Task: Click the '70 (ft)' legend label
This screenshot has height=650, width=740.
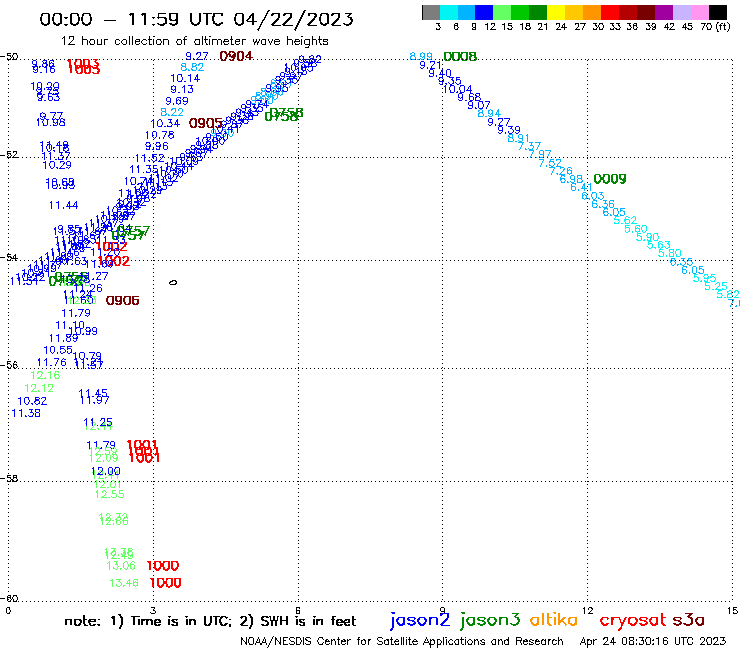Action: [x=715, y=27]
